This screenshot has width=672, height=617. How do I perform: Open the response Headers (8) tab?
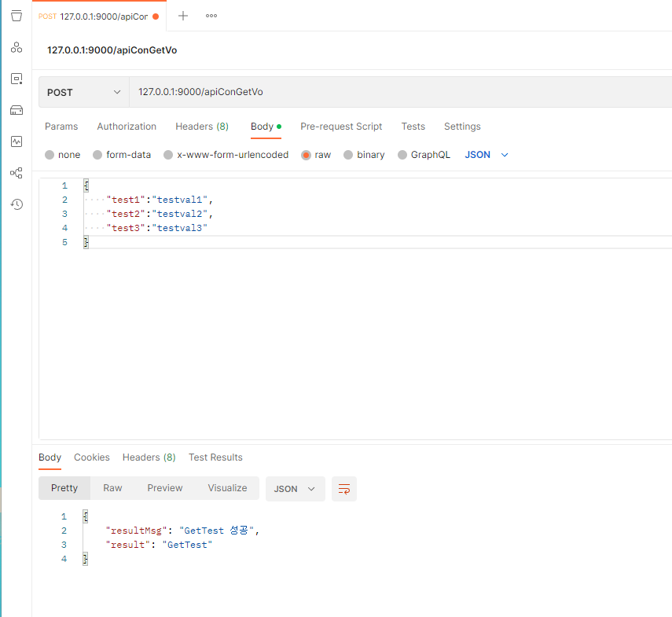pyautogui.click(x=149, y=457)
